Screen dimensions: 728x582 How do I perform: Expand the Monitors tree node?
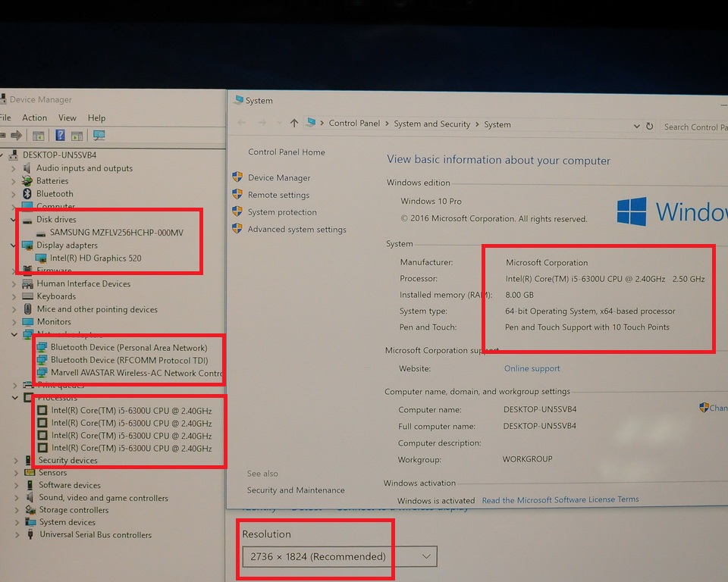(x=14, y=321)
